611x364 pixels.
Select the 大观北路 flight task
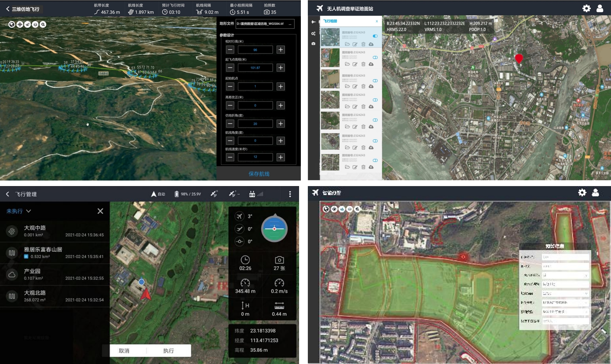click(55, 296)
